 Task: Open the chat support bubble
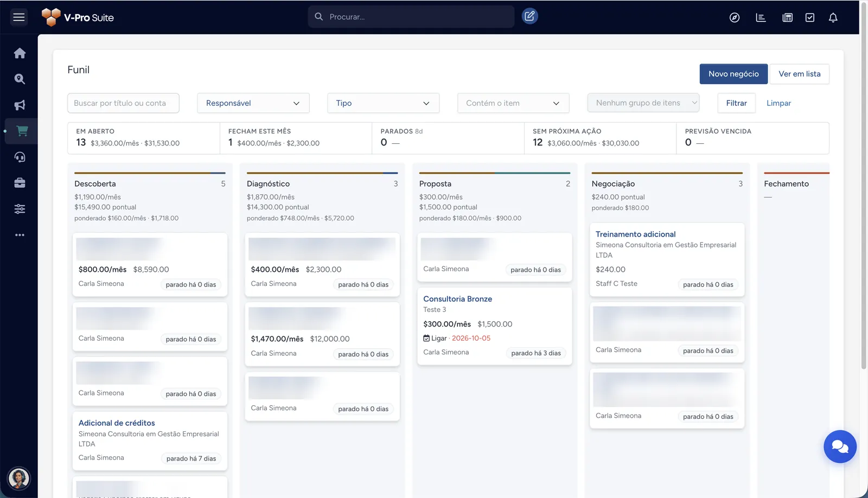click(840, 446)
